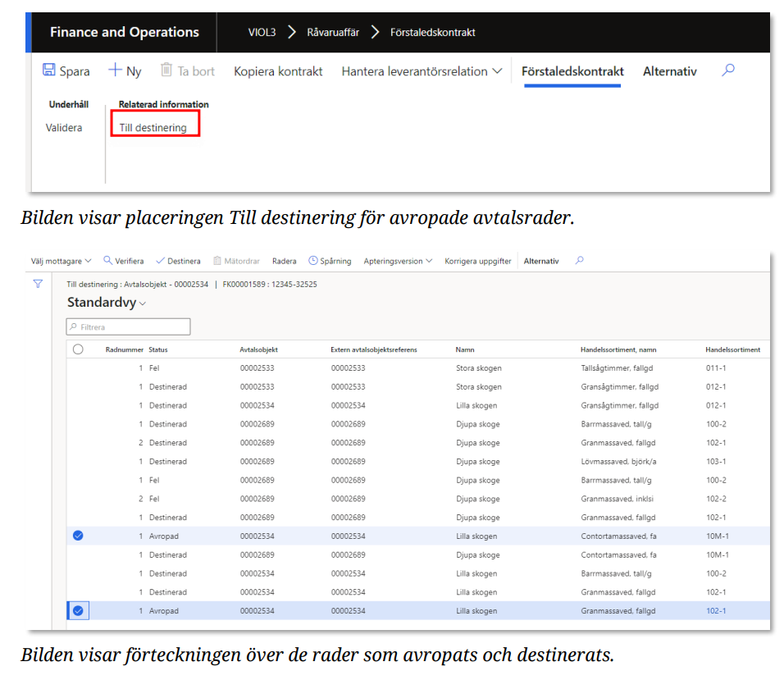
Task: Click the Ta bort trash icon
Action: tap(166, 71)
